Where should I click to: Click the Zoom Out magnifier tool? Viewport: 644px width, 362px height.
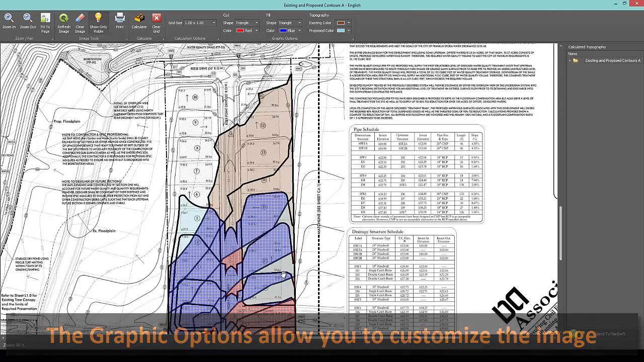pyautogui.click(x=28, y=21)
